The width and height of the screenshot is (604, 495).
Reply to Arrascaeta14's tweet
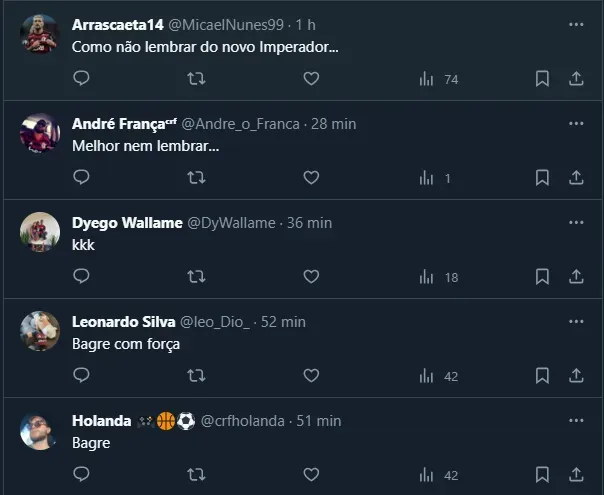(82, 79)
